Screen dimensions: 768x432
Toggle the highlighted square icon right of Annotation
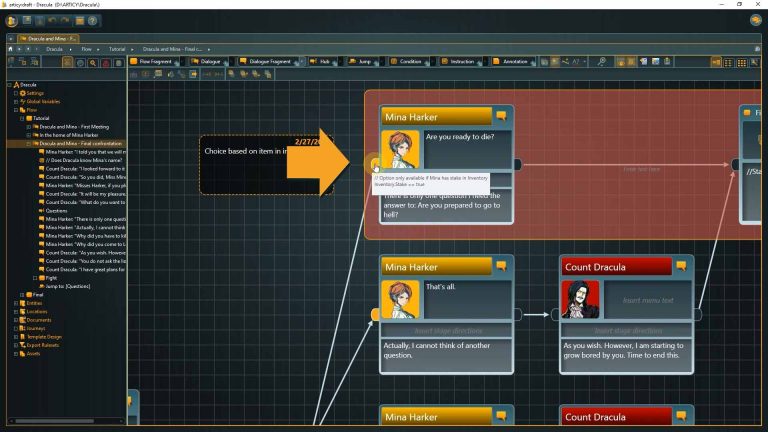point(554,61)
